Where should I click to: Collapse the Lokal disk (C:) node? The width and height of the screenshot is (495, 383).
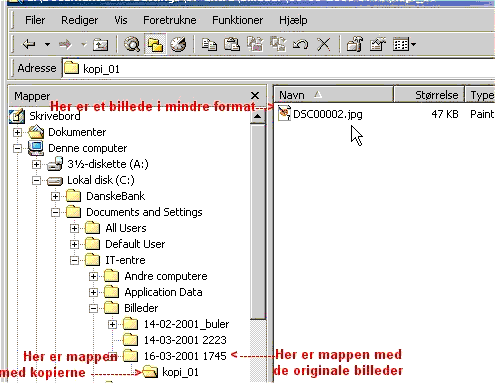(36, 180)
